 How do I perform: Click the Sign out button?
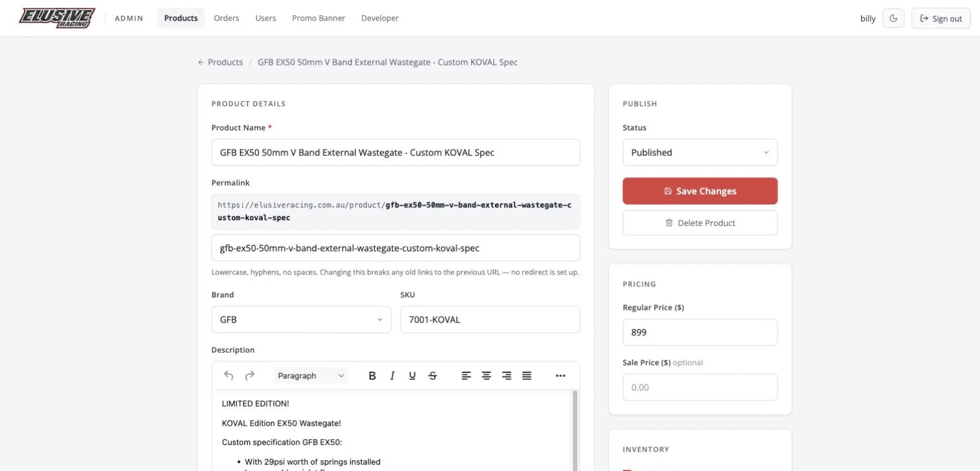click(941, 18)
